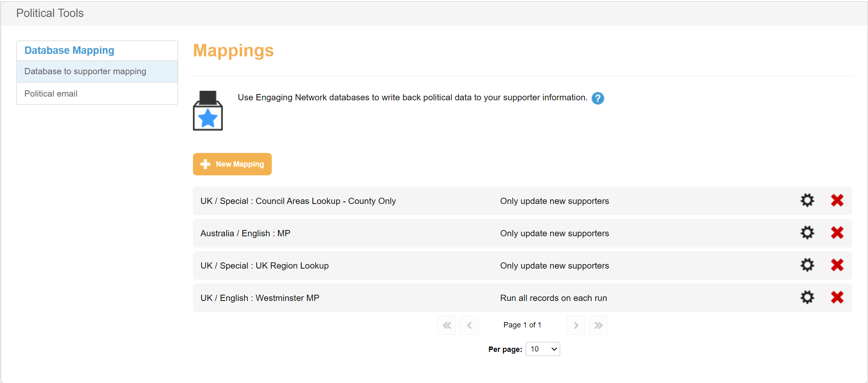Open the Political email menu item
868x383 pixels.
pos(51,94)
